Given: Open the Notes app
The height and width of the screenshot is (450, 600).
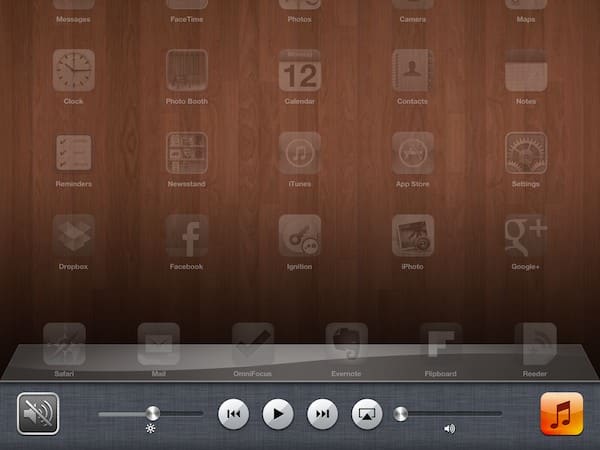Looking at the screenshot, I should (526, 70).
